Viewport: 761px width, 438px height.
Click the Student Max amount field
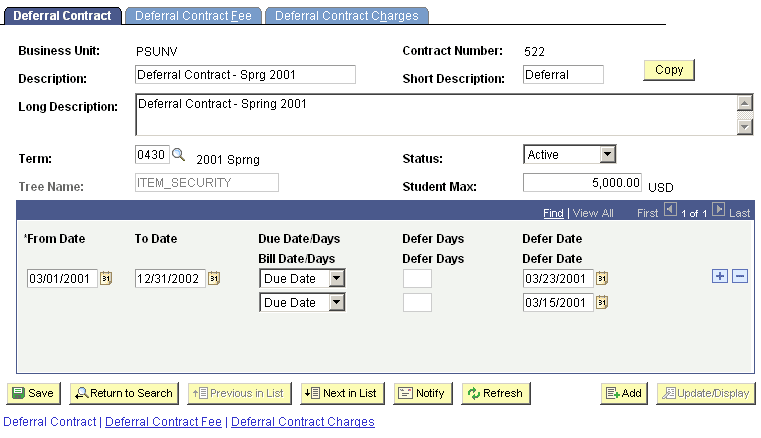[582, 183]
